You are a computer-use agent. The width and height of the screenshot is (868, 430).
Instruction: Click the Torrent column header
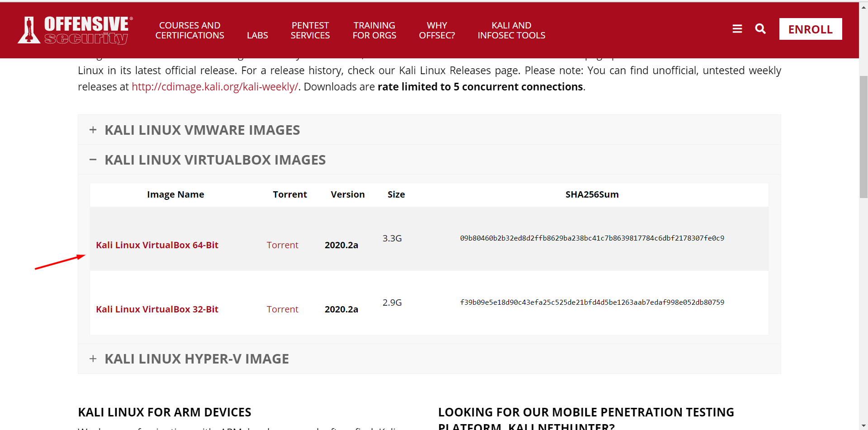(x=290, y=194)
